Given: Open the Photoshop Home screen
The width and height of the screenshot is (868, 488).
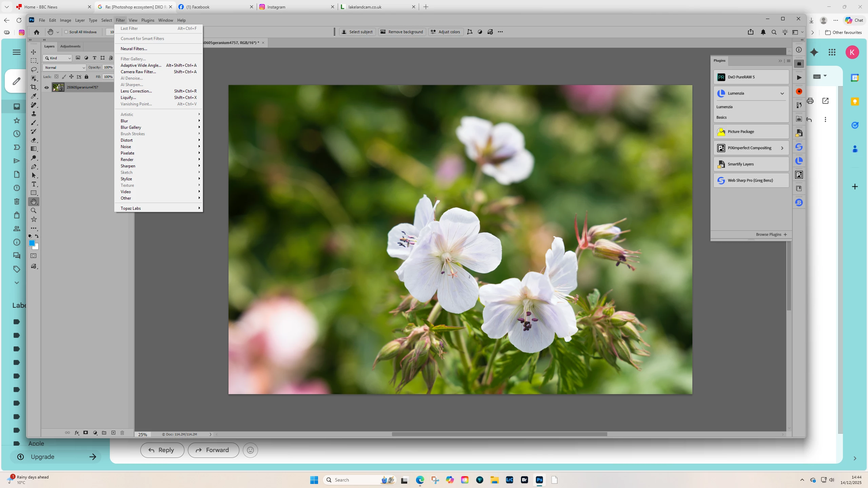Looking at the screenshot, I should point(37,32).
